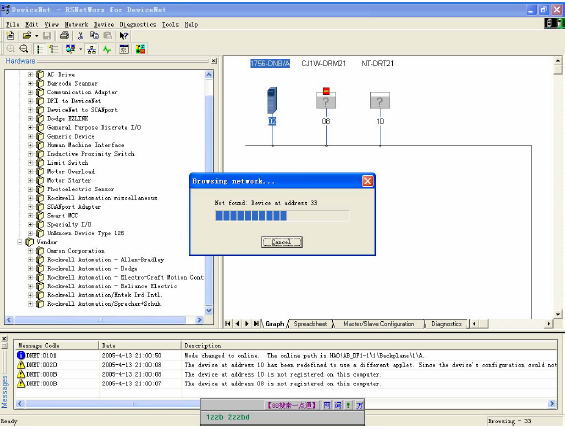Open the File menu
This screenshot has height=429, width=565.
13,24
